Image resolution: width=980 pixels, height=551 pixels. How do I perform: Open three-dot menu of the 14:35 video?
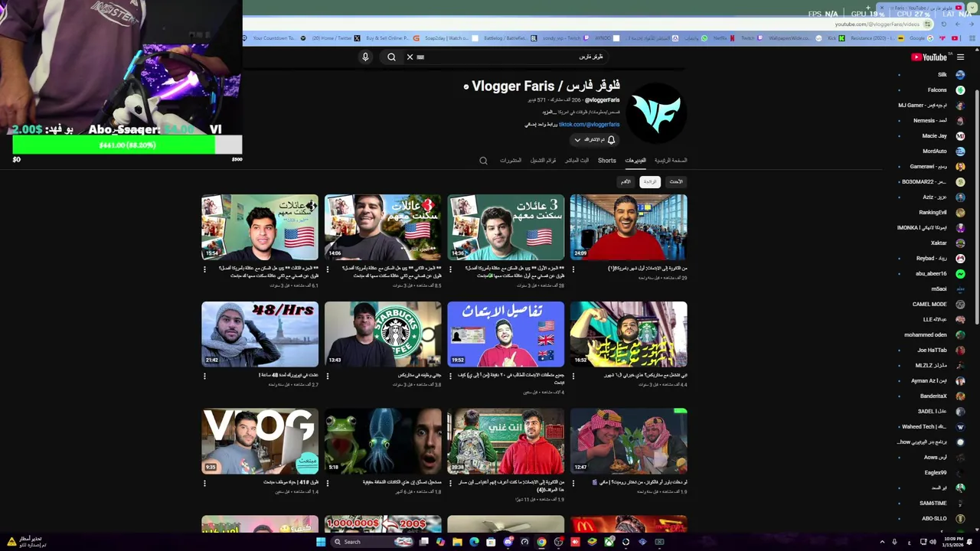[450, 269]
